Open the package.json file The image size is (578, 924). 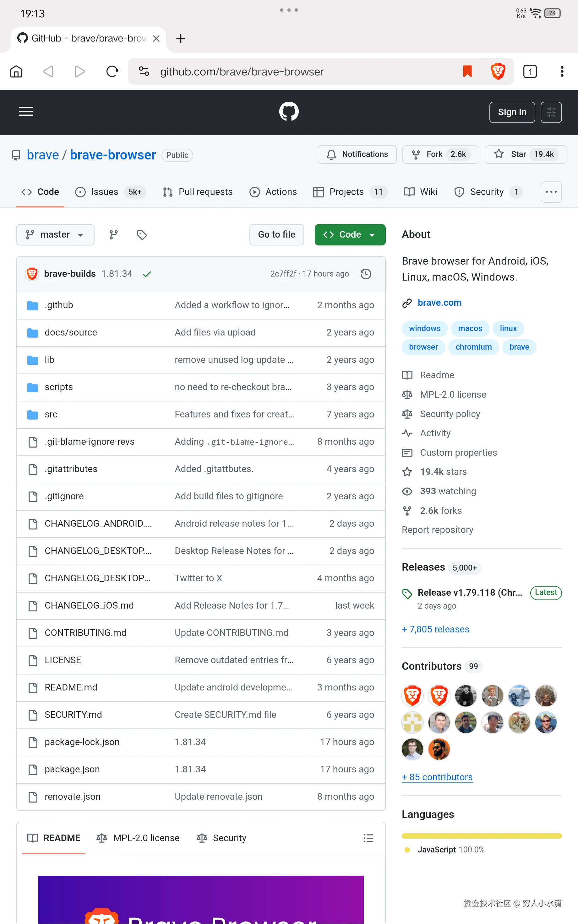point(72,769)
